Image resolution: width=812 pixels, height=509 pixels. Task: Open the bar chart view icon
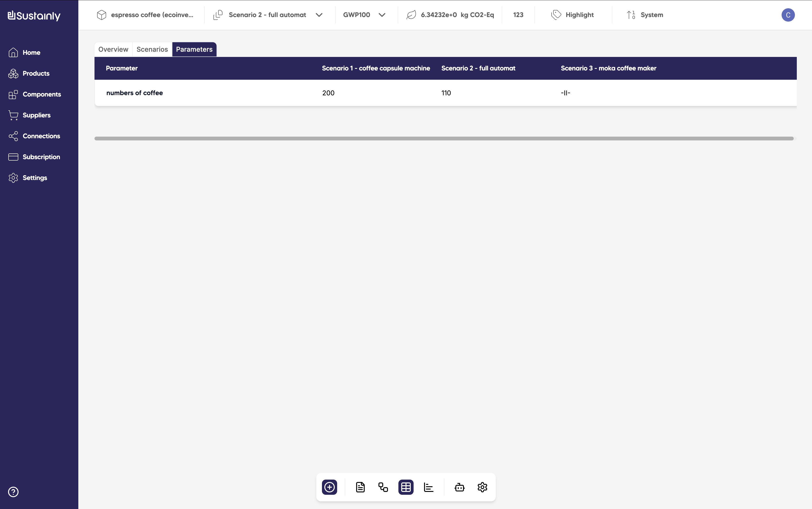click(x=429, y=487)
